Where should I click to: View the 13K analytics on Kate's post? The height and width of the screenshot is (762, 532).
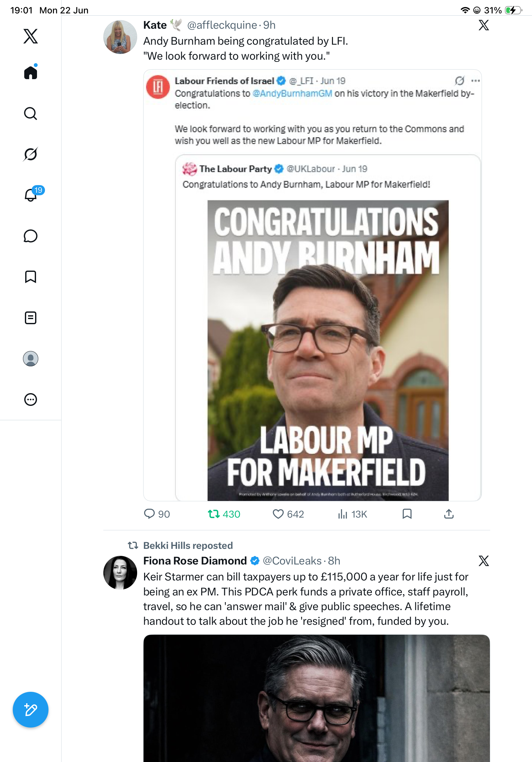(x=352, y=514)
